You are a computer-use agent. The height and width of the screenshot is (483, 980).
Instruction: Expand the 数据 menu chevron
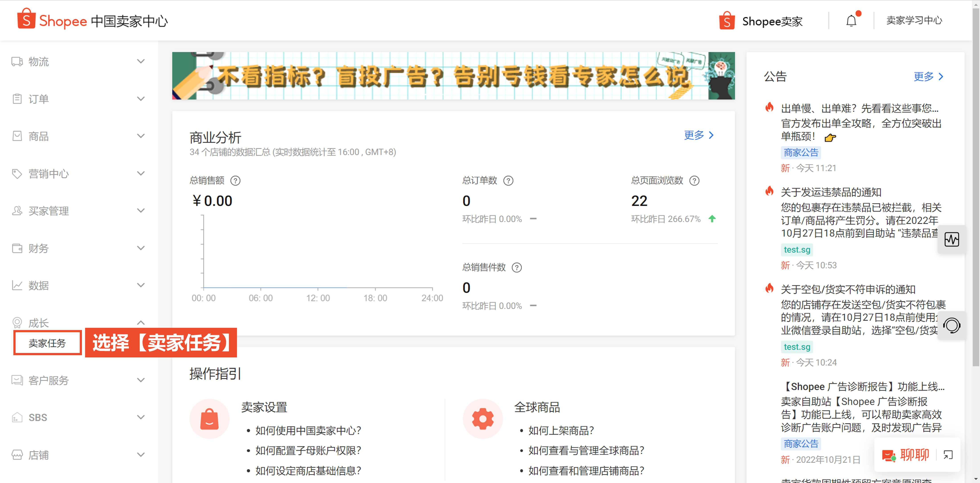coord(141,285)
